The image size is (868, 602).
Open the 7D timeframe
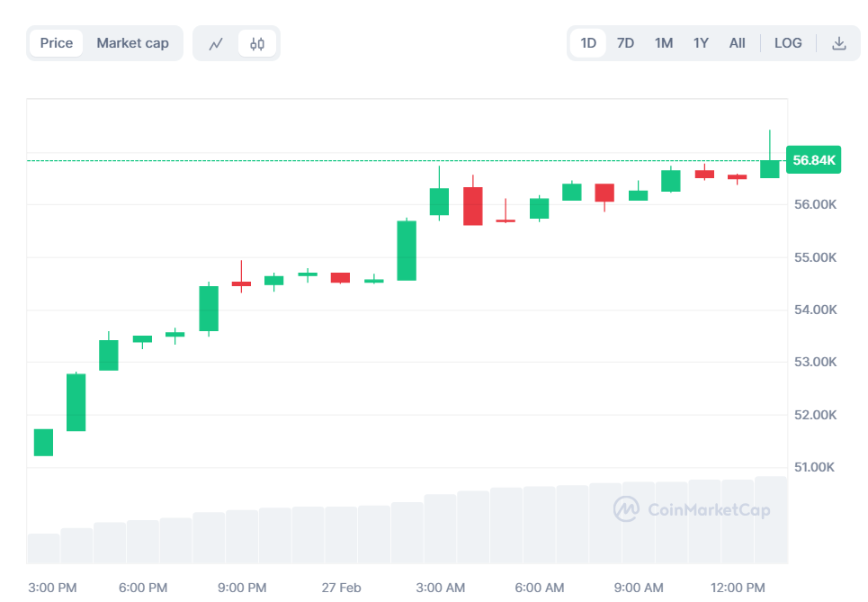pos(625,42)
